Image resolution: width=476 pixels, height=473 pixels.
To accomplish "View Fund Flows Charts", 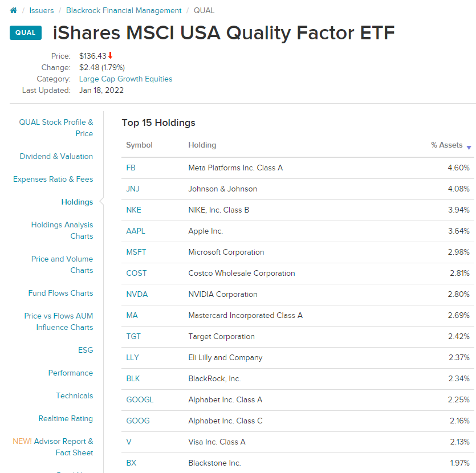I will pos(60,293).
